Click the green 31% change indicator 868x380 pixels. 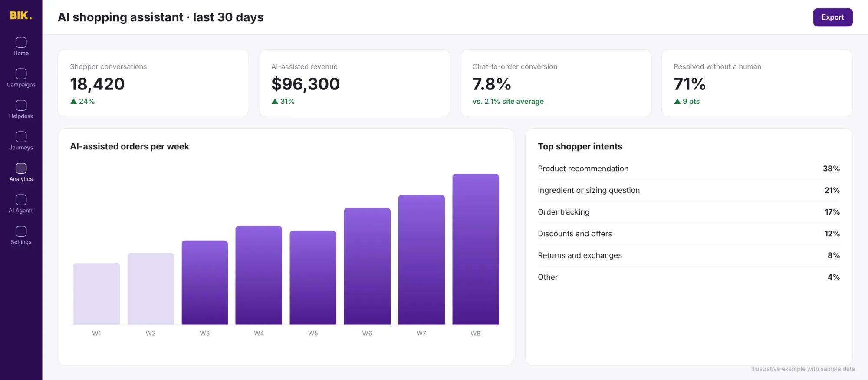283,101
